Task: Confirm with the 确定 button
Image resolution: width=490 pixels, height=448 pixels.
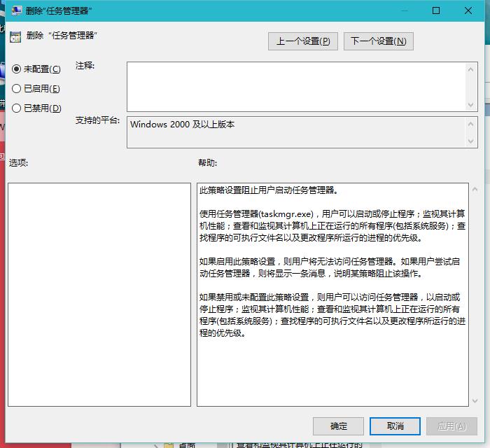Action: [338, 426]
